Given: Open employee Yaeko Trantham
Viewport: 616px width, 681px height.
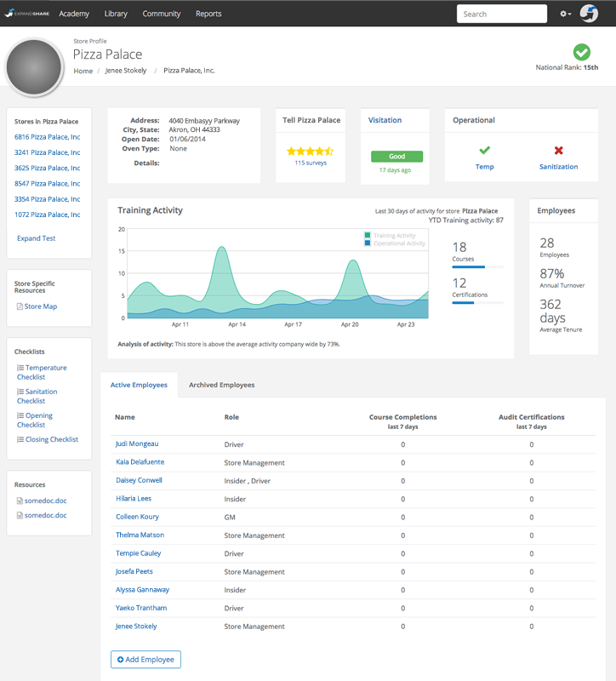Looking at the screenshot, I should (141, 608).
